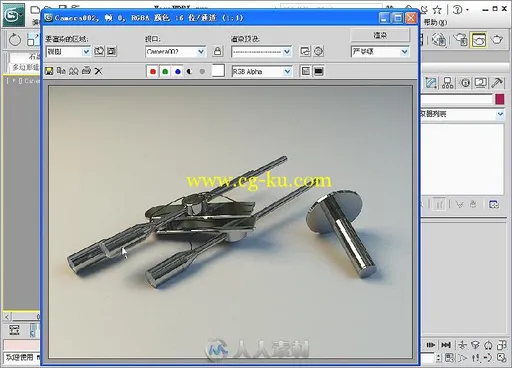Image resolution: width=512 pixels, height=368 pixels.
Task: Click the save image icon
Action: coord(49,71)
